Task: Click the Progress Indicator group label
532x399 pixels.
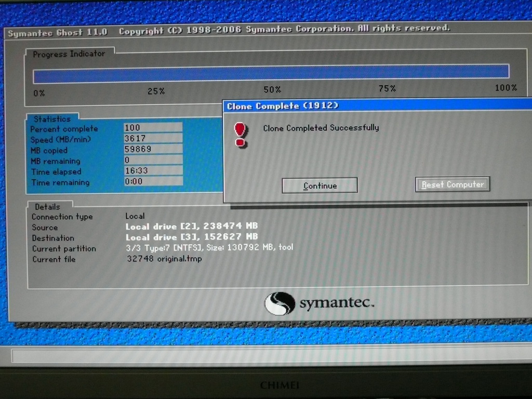Action: pyautogui.click(x=69, y=54)
